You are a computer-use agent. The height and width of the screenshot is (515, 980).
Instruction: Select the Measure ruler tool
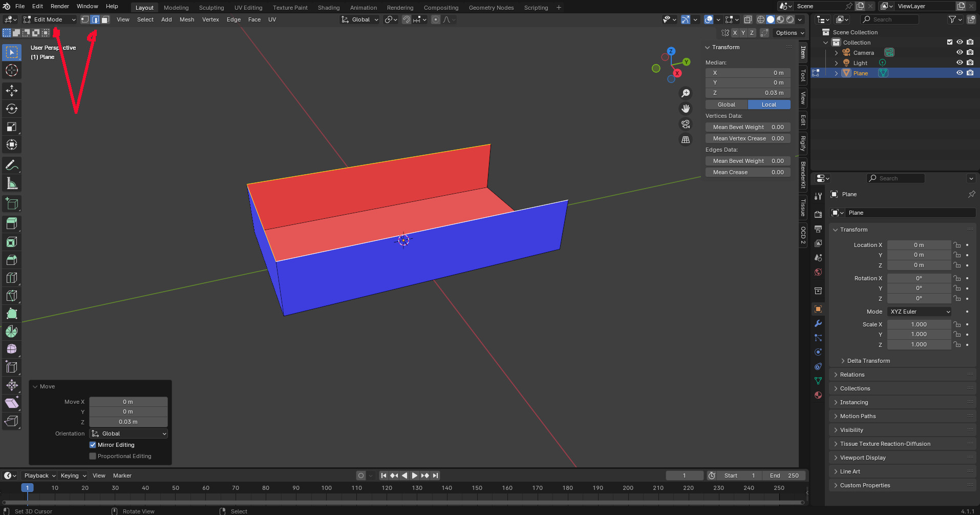pos(12,183)
